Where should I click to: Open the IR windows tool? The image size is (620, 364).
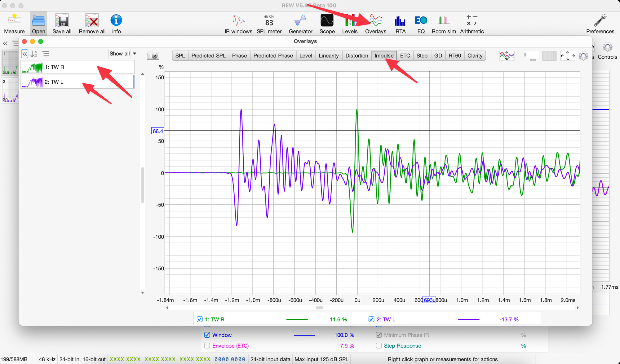click(238, 24)
